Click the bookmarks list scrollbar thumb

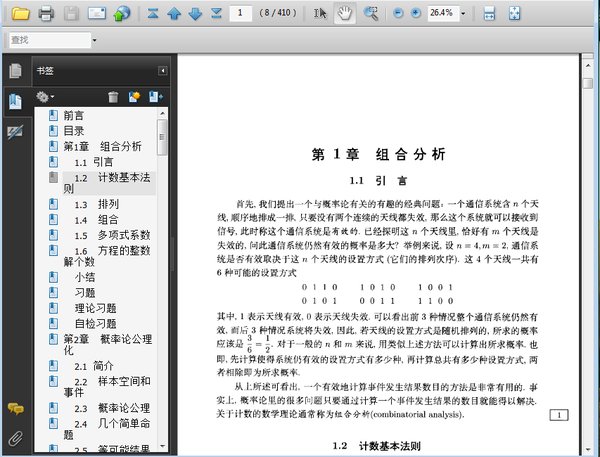pos(162,137)
